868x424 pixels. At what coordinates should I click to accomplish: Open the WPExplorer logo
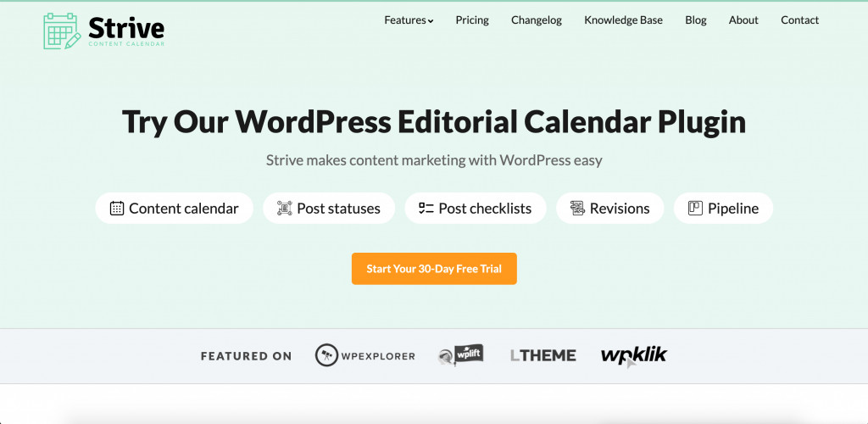364,355
